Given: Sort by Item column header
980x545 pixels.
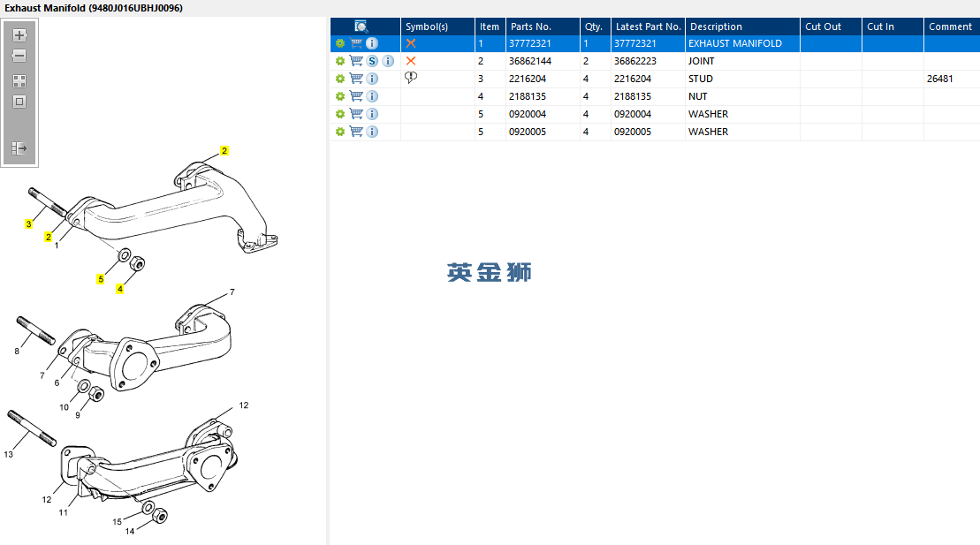Looking at the screenshot, I should (490, 26).
